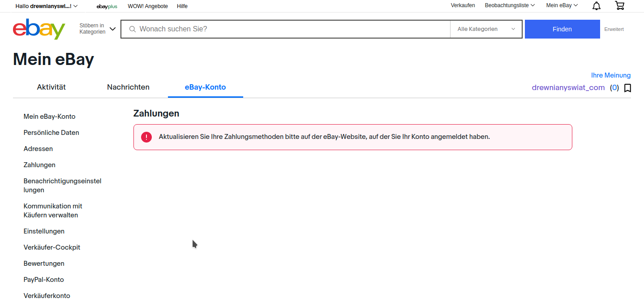The height and width of the screenshot is (307, 644).
Task: Click inside the search input field
Action: [287, 29]
